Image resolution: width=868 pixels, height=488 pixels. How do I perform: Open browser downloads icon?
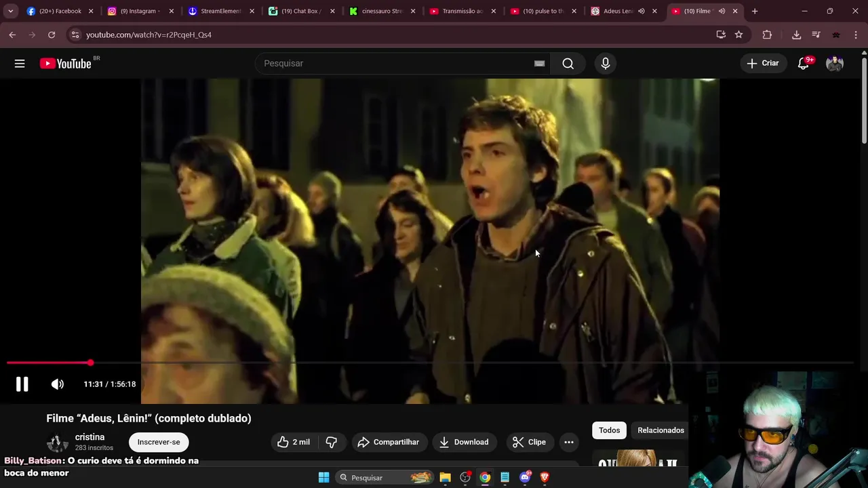click(797, 35)
